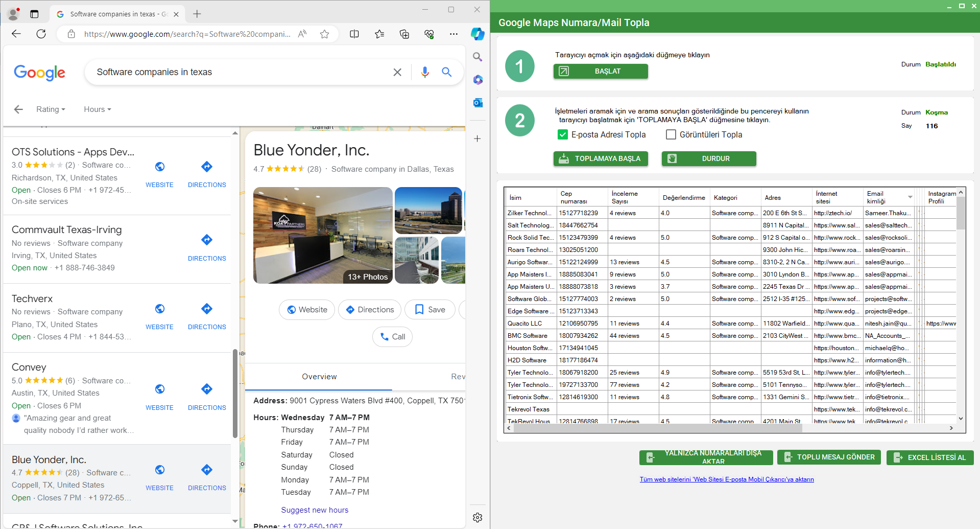Click the Kategori column header
This screenshot has height=529, width=980.
735,197
